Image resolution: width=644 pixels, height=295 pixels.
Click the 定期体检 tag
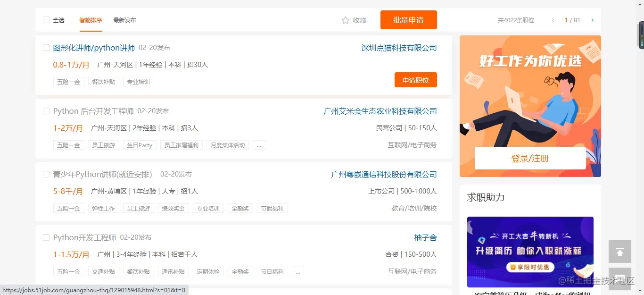208,271
